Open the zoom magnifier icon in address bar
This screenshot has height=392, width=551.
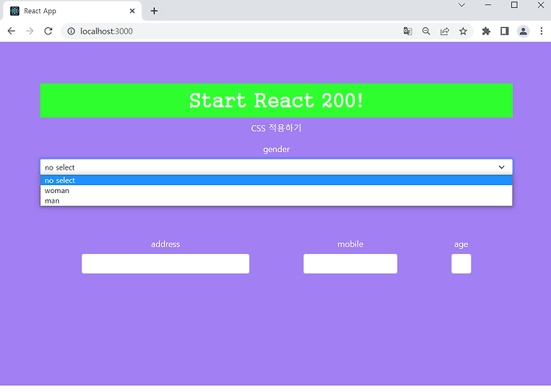426,32
